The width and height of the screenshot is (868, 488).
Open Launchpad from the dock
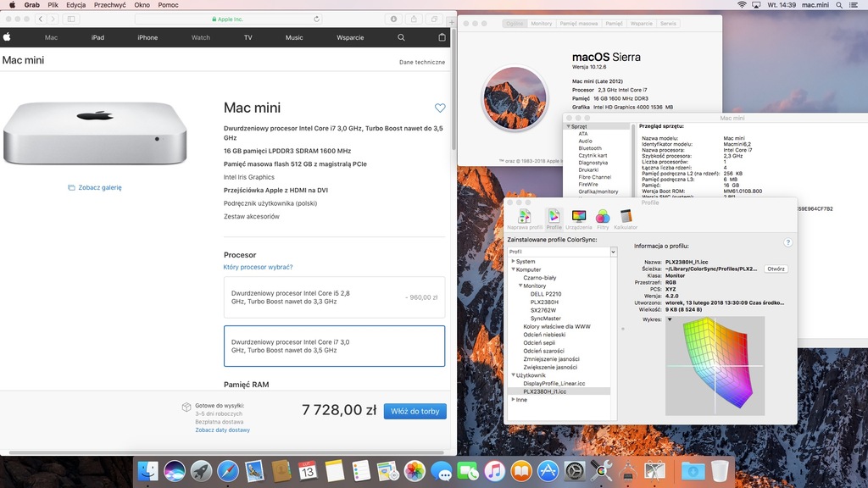coord(201,471)
